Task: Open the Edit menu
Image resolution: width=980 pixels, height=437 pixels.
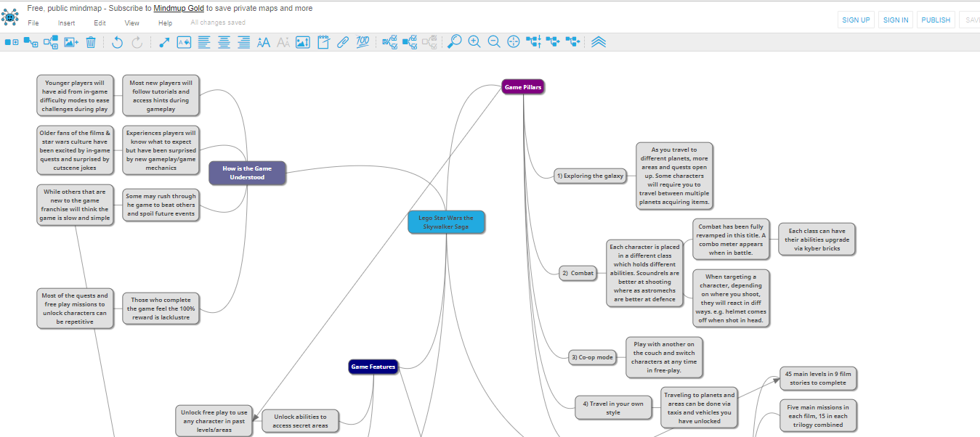Action: 100,23
